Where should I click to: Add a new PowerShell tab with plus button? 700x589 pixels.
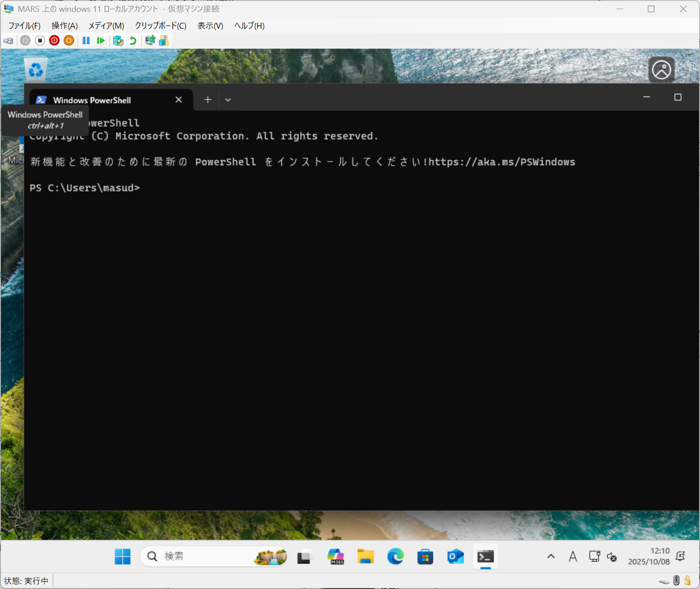coord(208,100)
